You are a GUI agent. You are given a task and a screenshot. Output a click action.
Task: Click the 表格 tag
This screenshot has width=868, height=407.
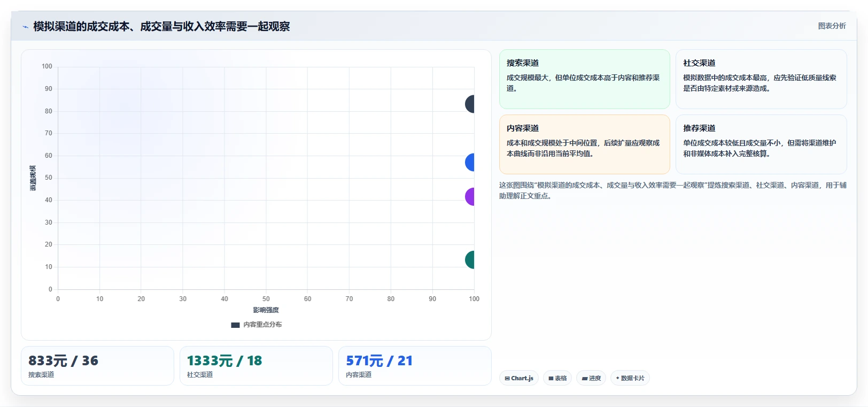coord(557,378)
